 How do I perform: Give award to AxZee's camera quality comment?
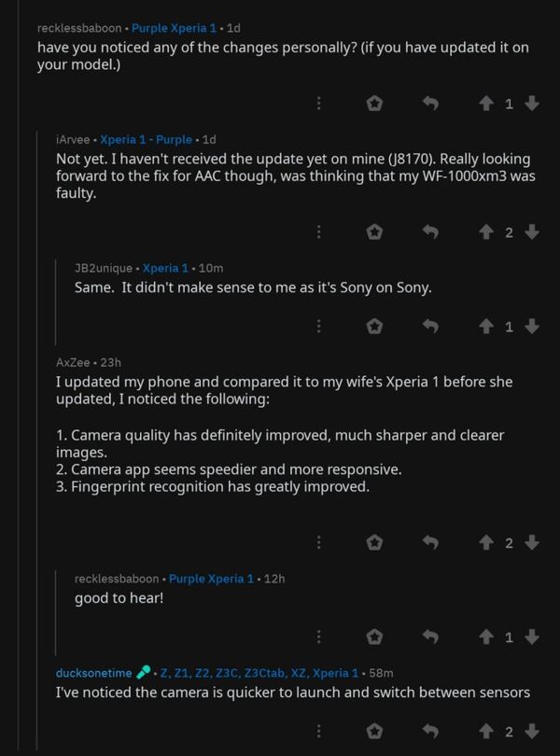click(374, 542)
